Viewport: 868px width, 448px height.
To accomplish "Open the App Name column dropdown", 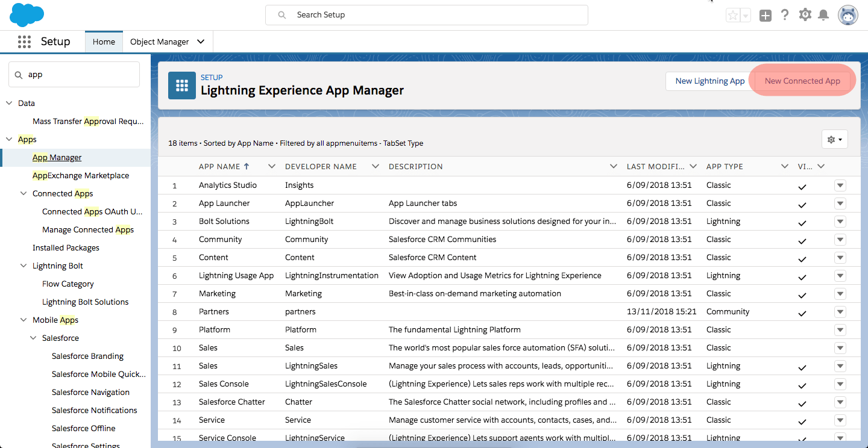I will point(271,166).
